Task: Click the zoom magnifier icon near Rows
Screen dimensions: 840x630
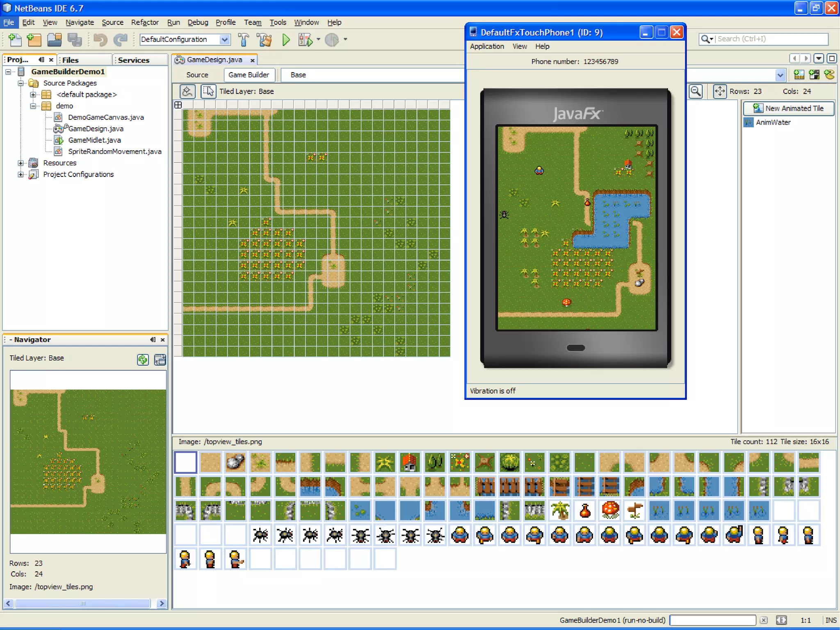Action: pos(696,91)
